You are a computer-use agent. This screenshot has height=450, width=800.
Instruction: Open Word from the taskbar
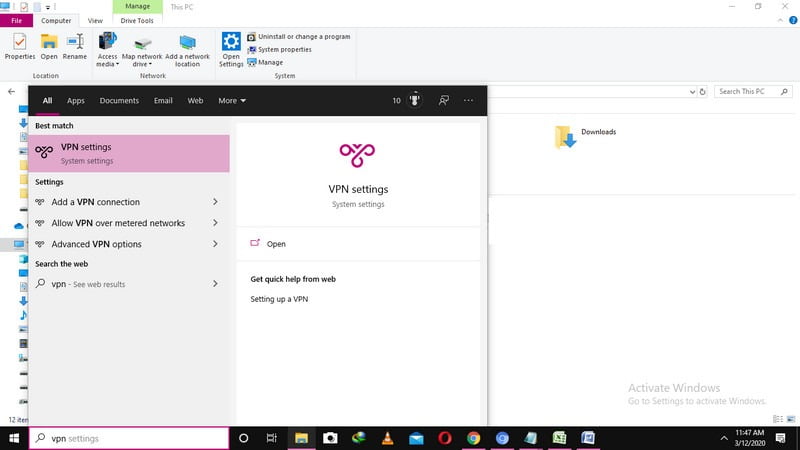(588, 438)
